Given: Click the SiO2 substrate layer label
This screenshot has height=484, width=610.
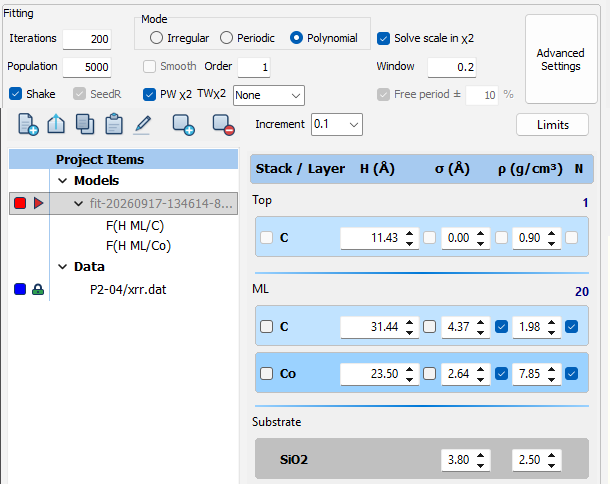Looking at the screenshot, I should pyautogui.click(x=294, y=460).
